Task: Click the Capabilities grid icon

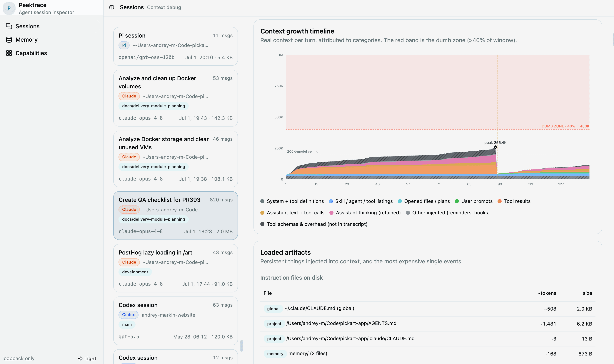Action: [9, 53]
